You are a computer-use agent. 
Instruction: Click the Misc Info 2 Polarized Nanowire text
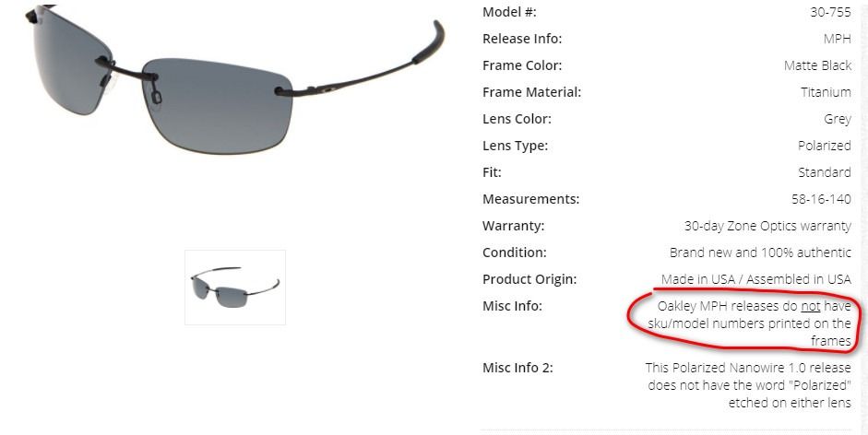(x=748, y=385)
